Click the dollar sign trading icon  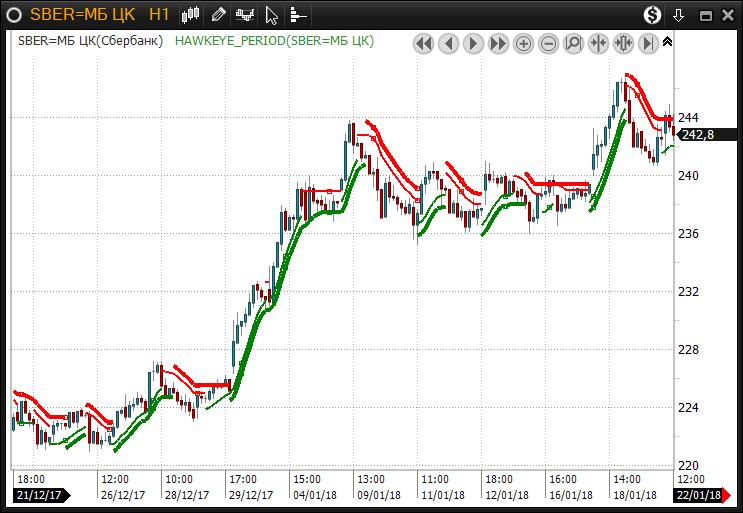pyautogui.click(x=652, y=15)
